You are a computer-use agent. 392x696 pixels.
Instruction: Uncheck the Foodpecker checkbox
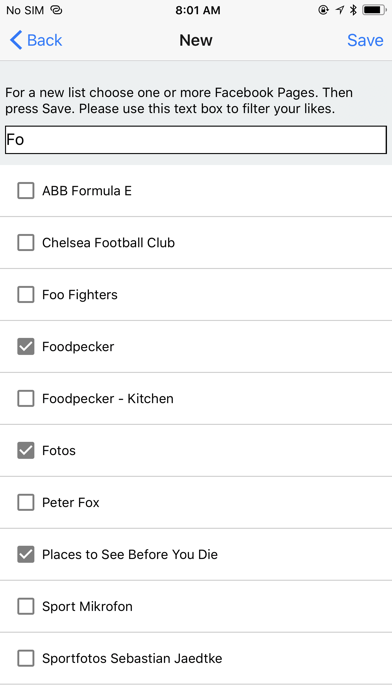click(x=26, y=347)
